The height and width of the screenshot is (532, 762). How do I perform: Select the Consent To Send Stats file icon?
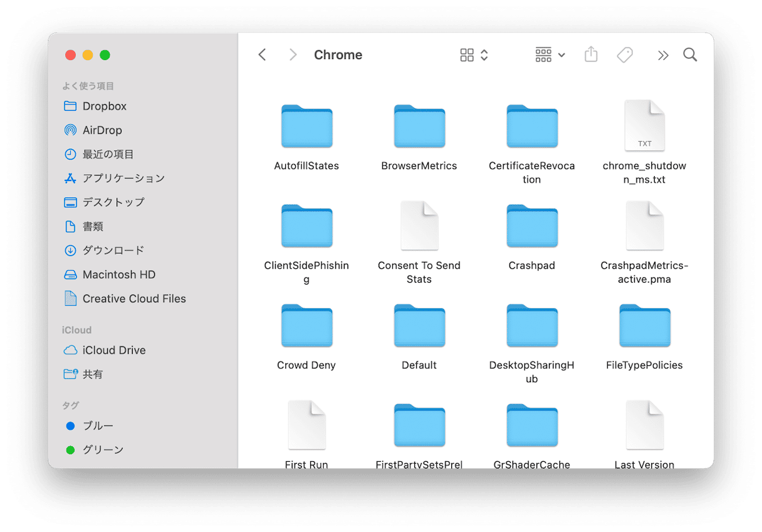[x=419, y=226]
